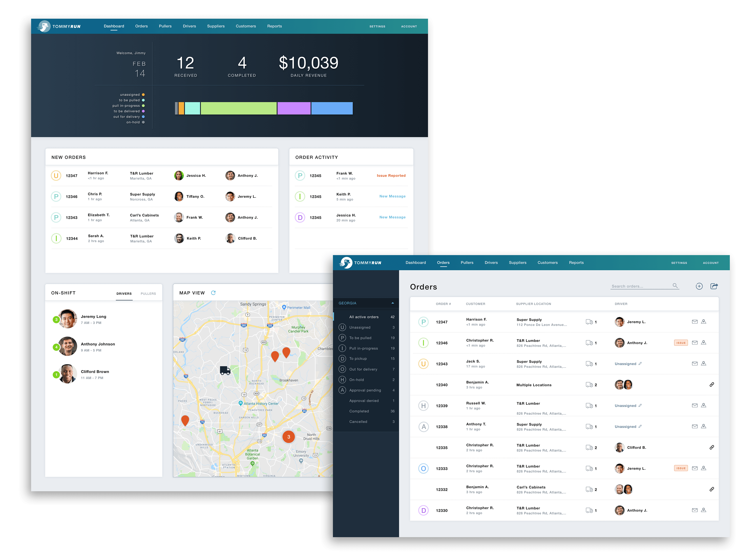Image resolution: width=756 pixels, height=559 pixels.
Task: Click the truck marker on the map
Action: coord(225,370)
